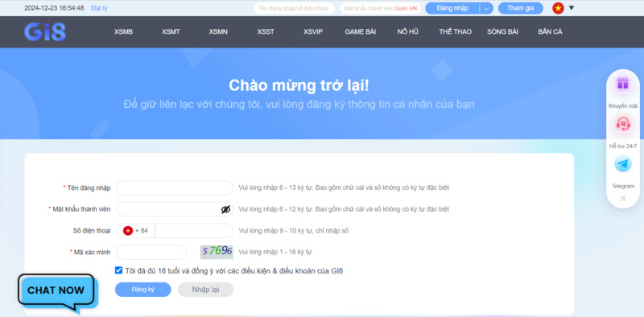Focus the Tên đăng nhập registration field

(x=175, y=187)
